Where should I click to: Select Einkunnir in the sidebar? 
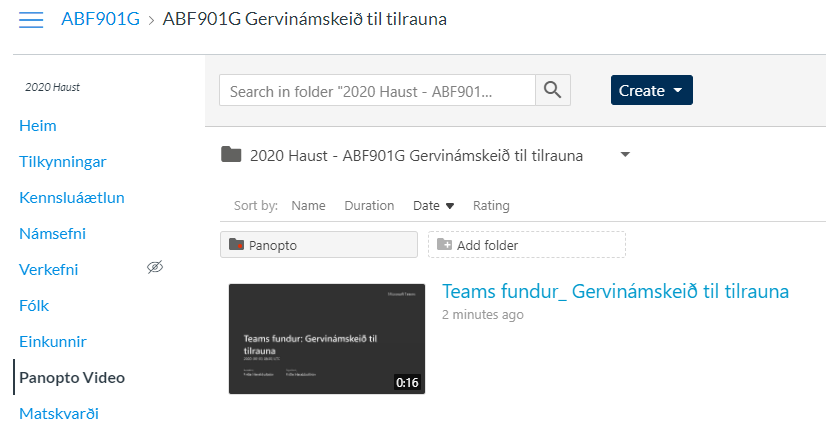pos(53,342)
